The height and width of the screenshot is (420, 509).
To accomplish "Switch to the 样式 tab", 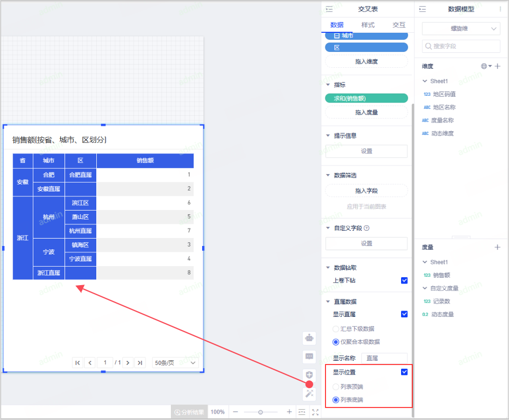I will click(368, 25).
